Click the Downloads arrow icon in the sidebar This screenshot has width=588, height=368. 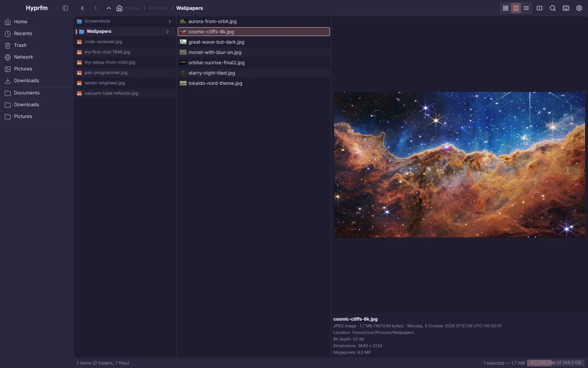click(x=8, y=81)
